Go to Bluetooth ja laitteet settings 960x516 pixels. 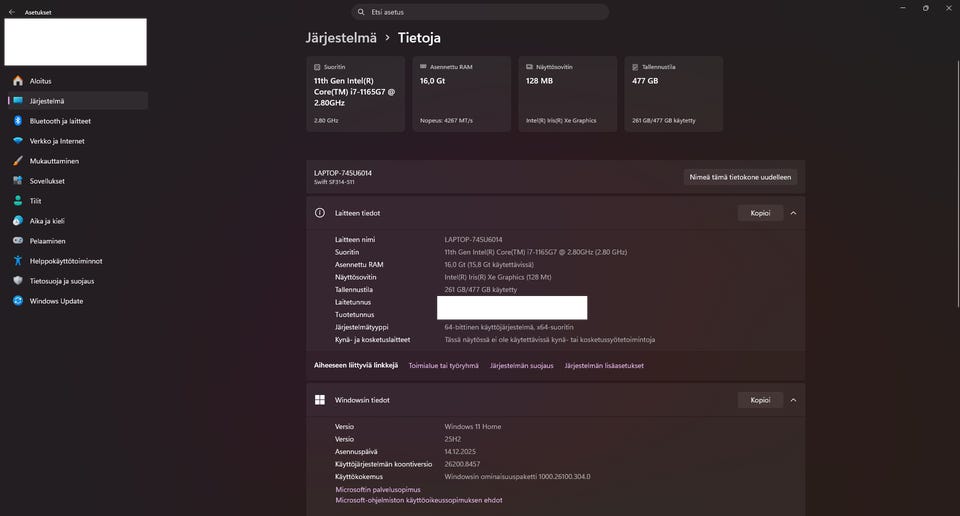[78, 121]
